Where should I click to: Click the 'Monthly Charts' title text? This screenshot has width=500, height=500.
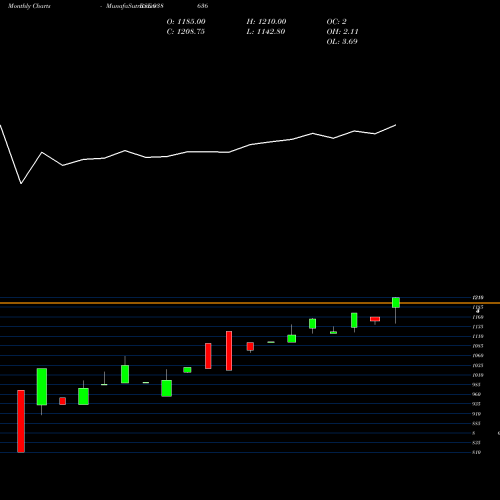pyautogui.click(x=29, y=6)
